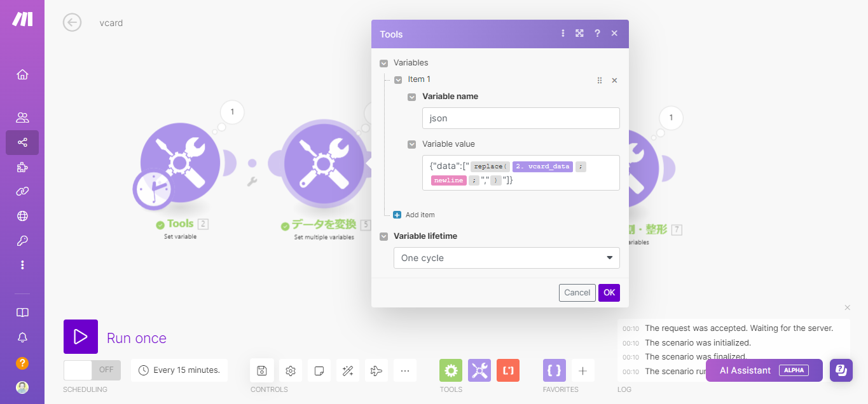
Task: Click the Variable name input field
Action: [x=520, y=118]
